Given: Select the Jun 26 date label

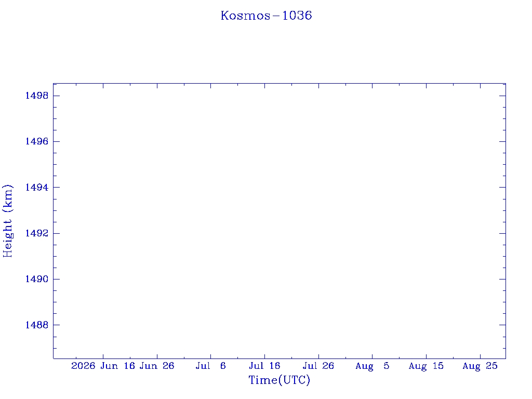Looking at the screenshot, I should pos(157,366).
